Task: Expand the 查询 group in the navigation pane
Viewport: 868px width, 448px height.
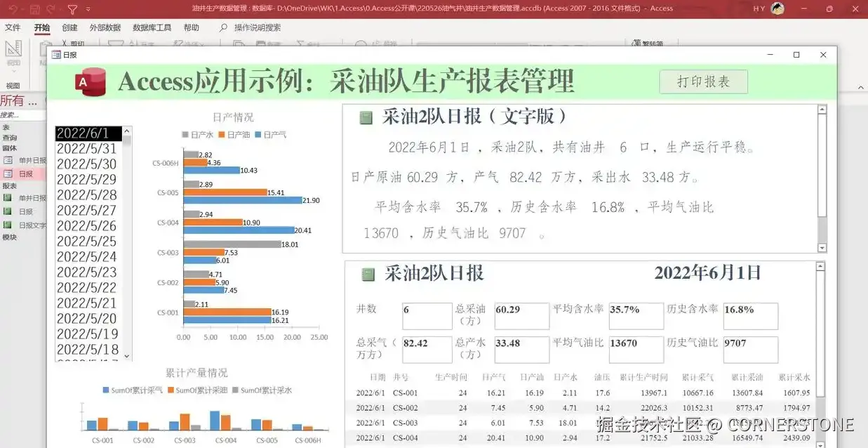Action: pos(10,138)
